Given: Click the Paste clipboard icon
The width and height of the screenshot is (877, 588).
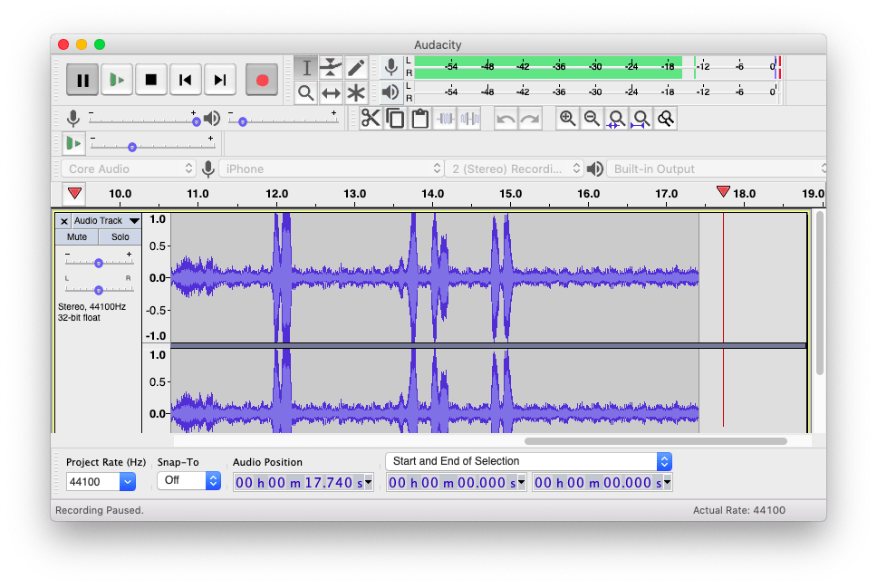Looking at the screenshot, I should pyautogui.click(x=419, y=118).
